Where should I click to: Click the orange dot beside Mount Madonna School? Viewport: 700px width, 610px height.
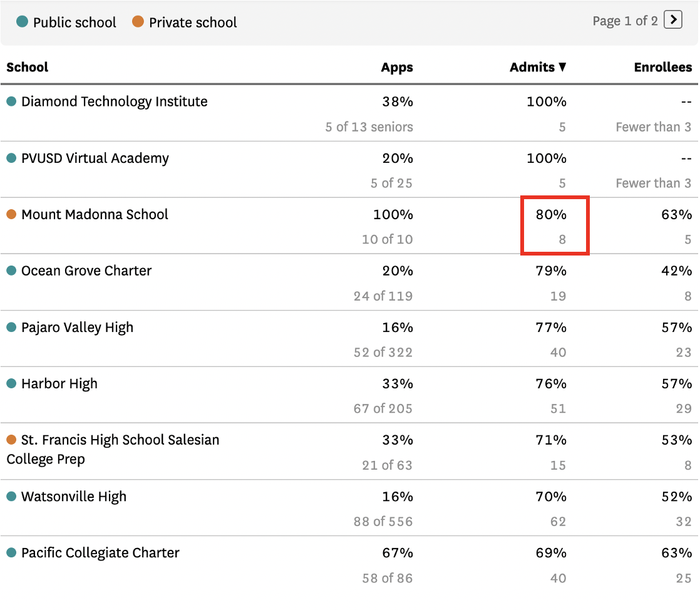[12, 214]
